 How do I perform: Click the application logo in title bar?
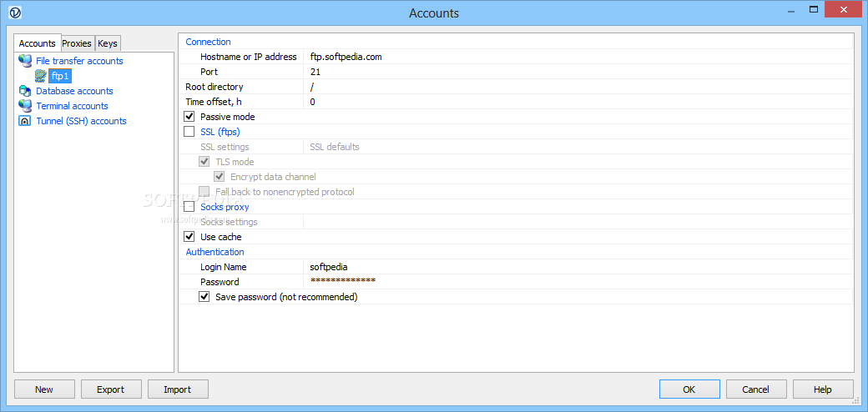(15, 13)
